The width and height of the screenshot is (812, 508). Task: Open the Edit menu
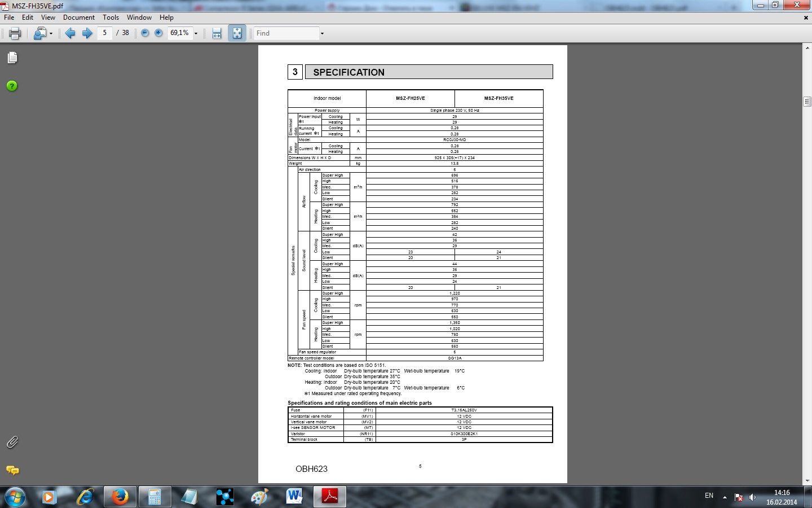pos(28,17)
